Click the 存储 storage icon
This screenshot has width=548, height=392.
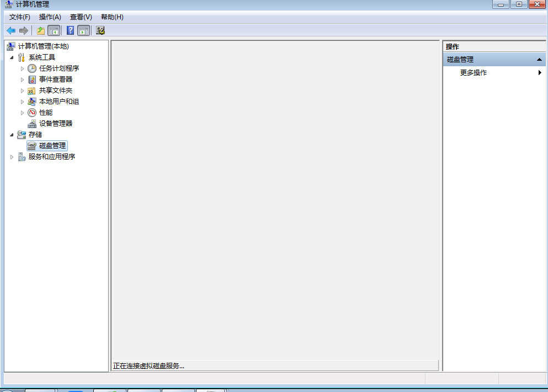22,135
